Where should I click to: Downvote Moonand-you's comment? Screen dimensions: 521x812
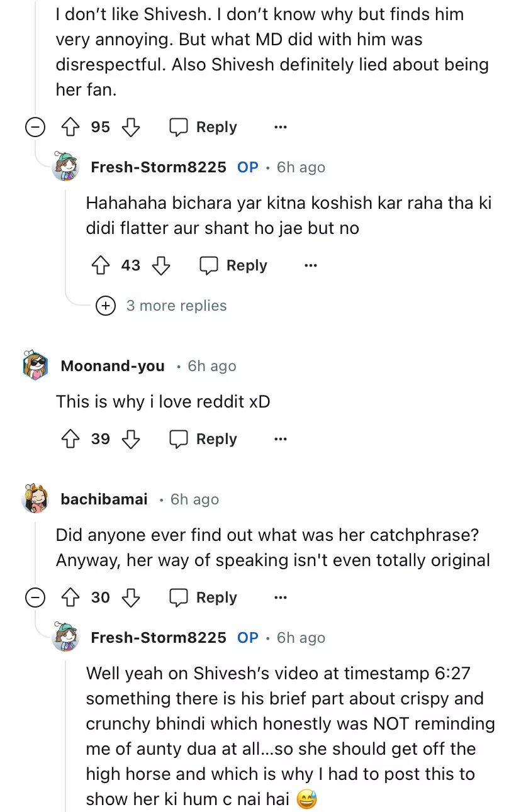pyautogui.click(x=130, y=439)
